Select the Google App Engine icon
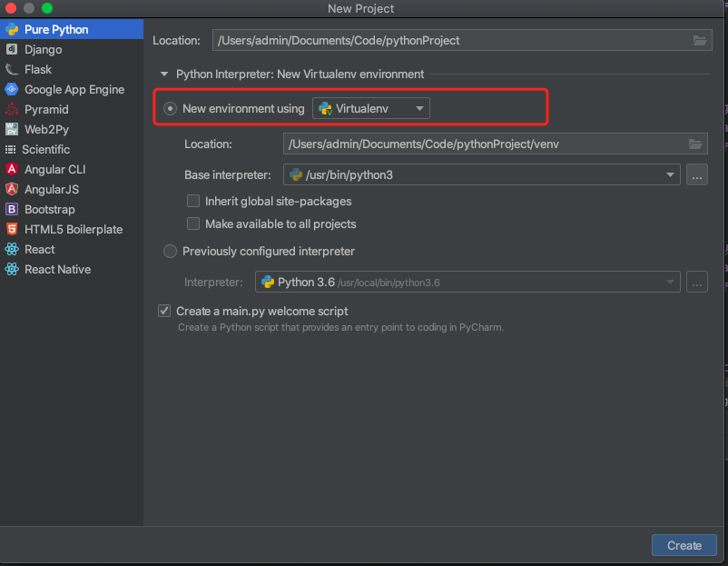The width and height of the screenshot is (728, 566). 12,90
